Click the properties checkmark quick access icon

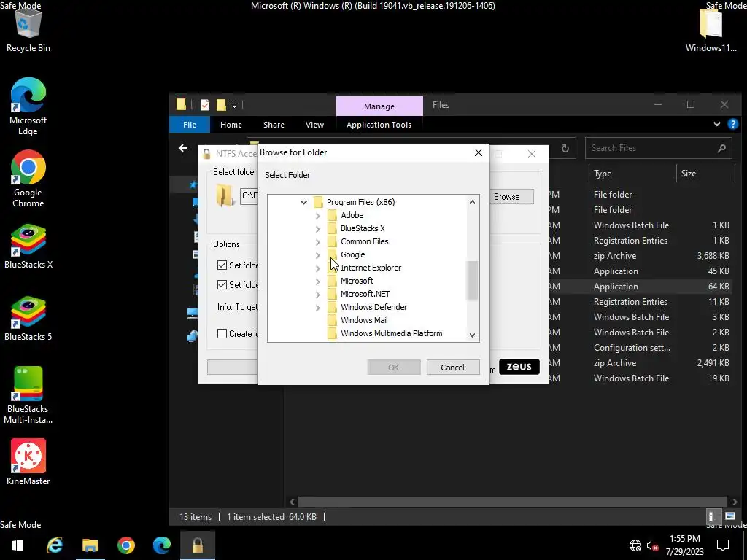(205, 105)
